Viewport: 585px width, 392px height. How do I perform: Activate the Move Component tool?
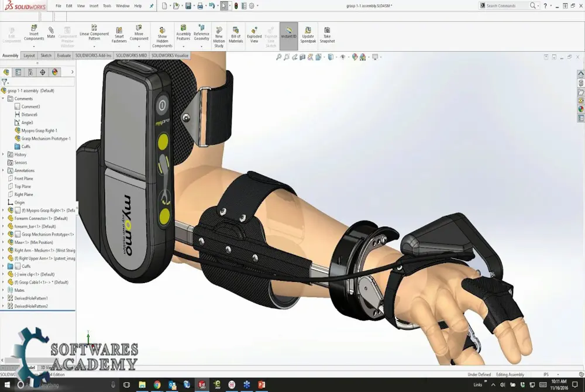tap(139, 33)
